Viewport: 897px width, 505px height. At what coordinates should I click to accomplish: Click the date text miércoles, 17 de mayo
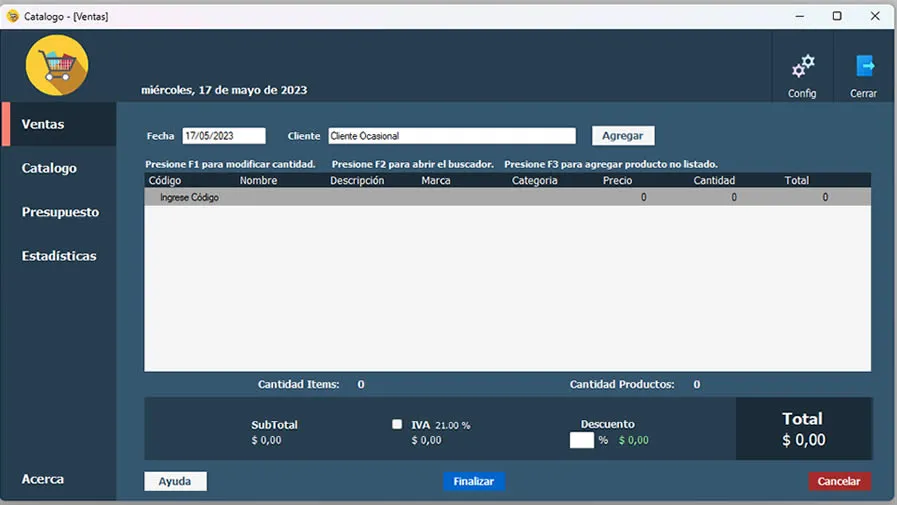click(x=224, y=90)
